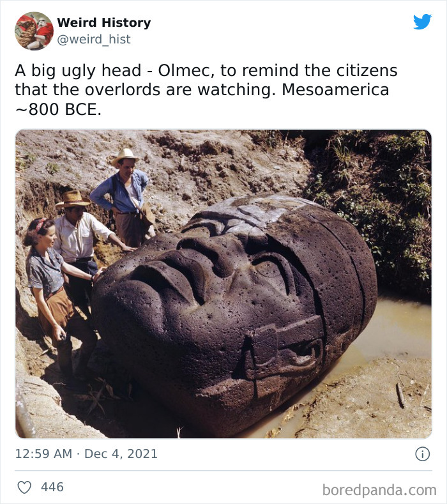Click the word 'Mesoamerica' in the tweet
Viewport: 447px width, 504px height.
pyautogui.click(x=335, y=89)
